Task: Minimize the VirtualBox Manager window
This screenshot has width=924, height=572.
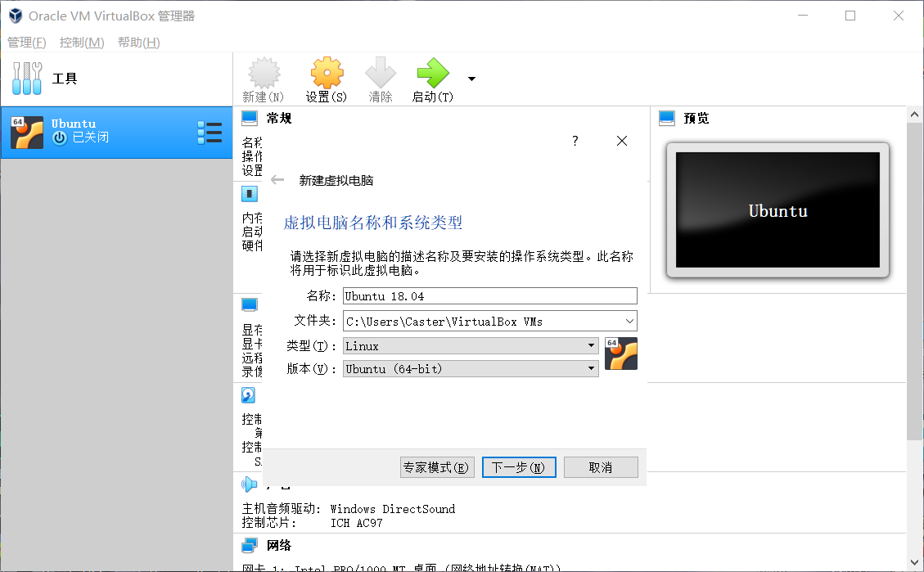Action: [x=803, y=16]
